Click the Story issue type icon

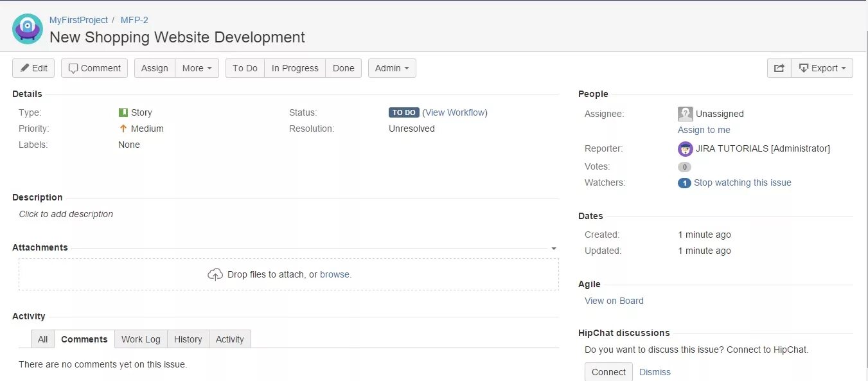(x=123, y=112)
